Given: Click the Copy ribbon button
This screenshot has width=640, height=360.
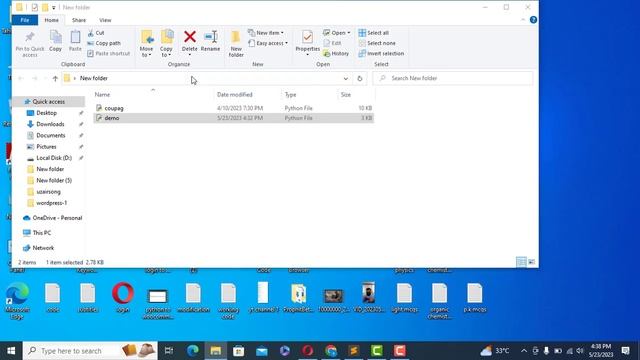Looking at the screenshot, I should [x=56, y=41].
